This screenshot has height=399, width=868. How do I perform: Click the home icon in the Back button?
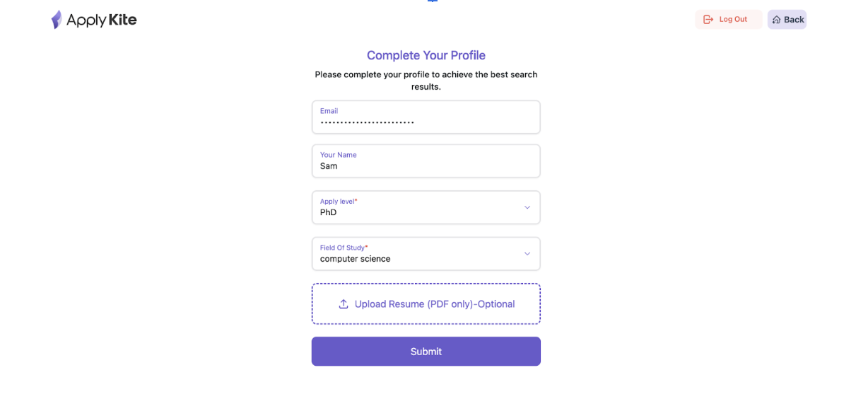pyautogui.click(x=776, y=20)
